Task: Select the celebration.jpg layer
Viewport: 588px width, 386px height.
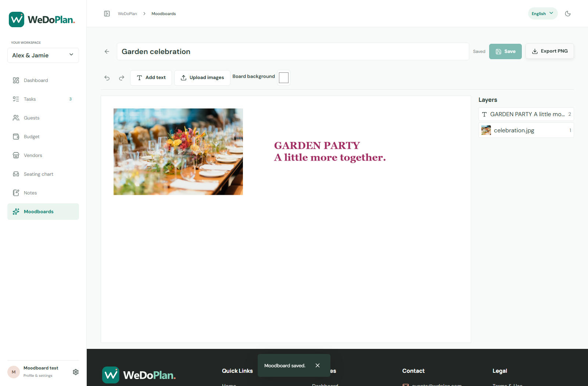Action: 526,130
